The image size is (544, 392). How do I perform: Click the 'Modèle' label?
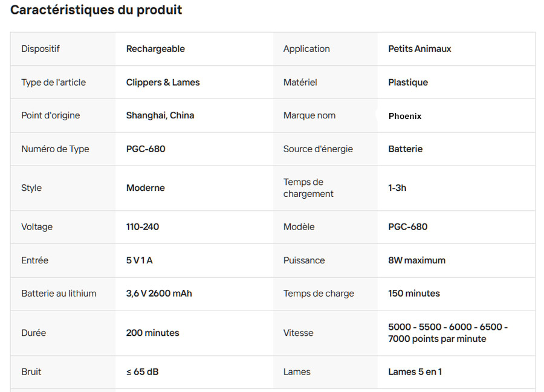tap(299, 227)
